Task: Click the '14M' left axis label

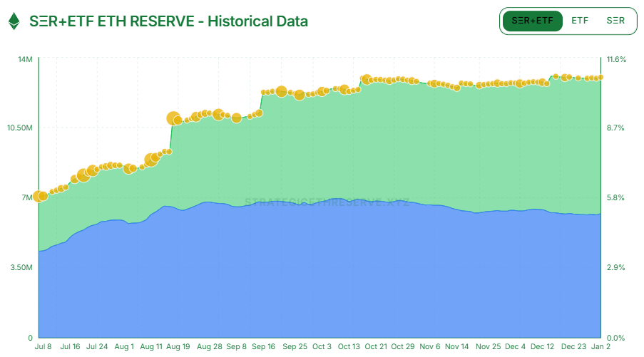Action: pos(25,59)
